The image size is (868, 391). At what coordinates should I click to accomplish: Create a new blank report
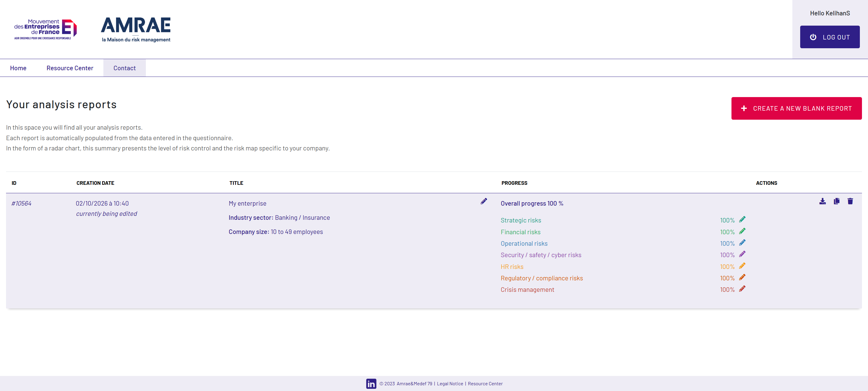(796, 109)
